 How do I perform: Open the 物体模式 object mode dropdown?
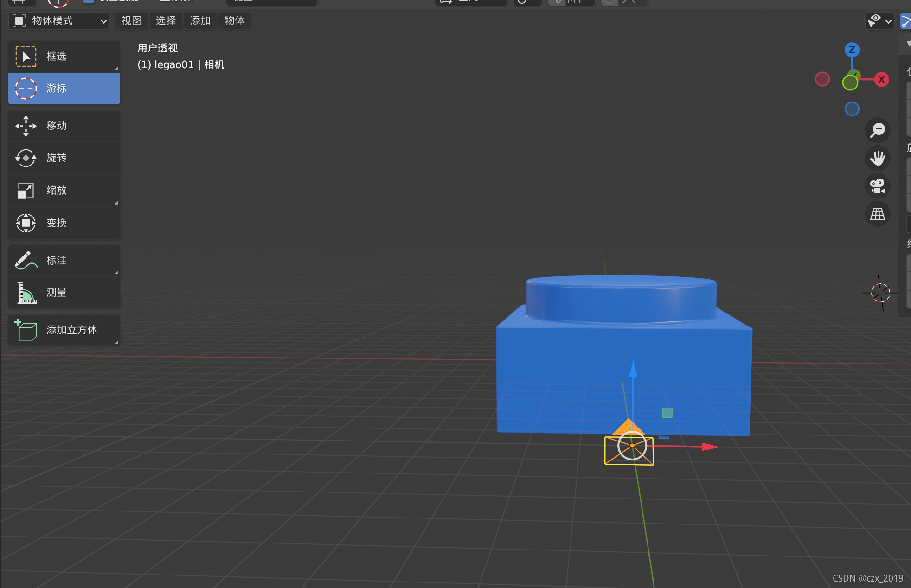tap(59, 21)
